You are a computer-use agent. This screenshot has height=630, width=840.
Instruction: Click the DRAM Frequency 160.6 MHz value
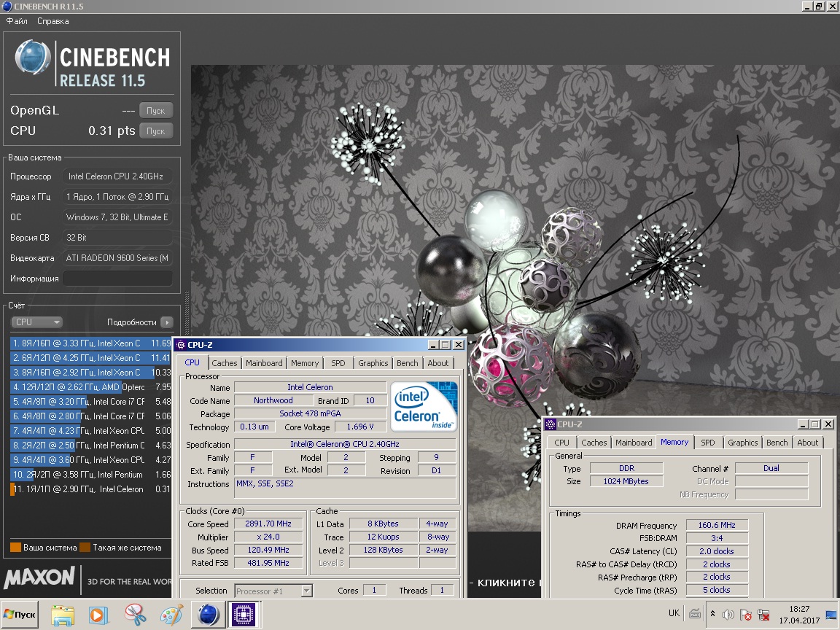pyautogui.click(x=717, y=525)
